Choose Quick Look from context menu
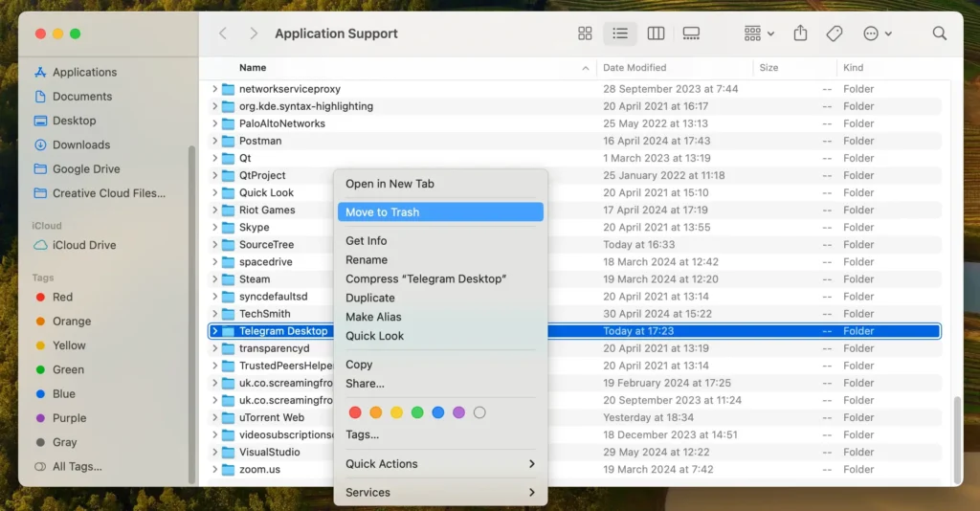Image resolution: width=980 pixels, height=511 pixels. click(x=440, y=336)
